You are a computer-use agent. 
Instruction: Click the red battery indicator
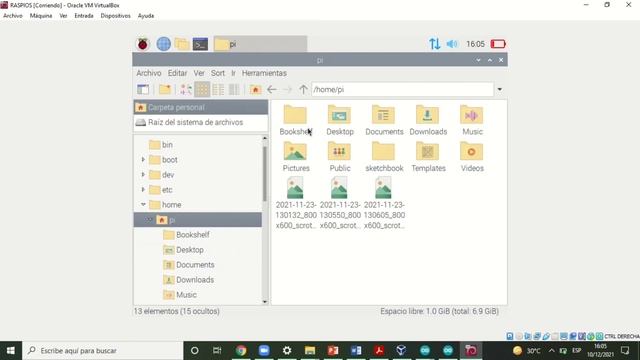(498, 44)
